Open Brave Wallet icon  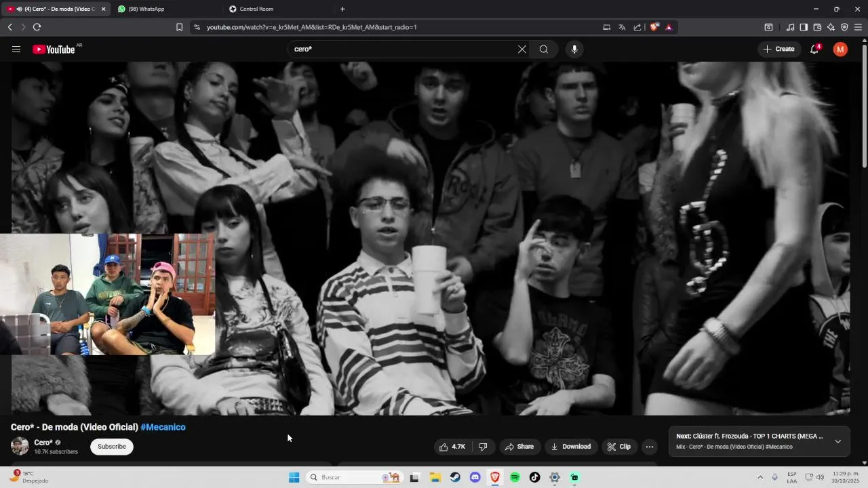pos(817,27)
